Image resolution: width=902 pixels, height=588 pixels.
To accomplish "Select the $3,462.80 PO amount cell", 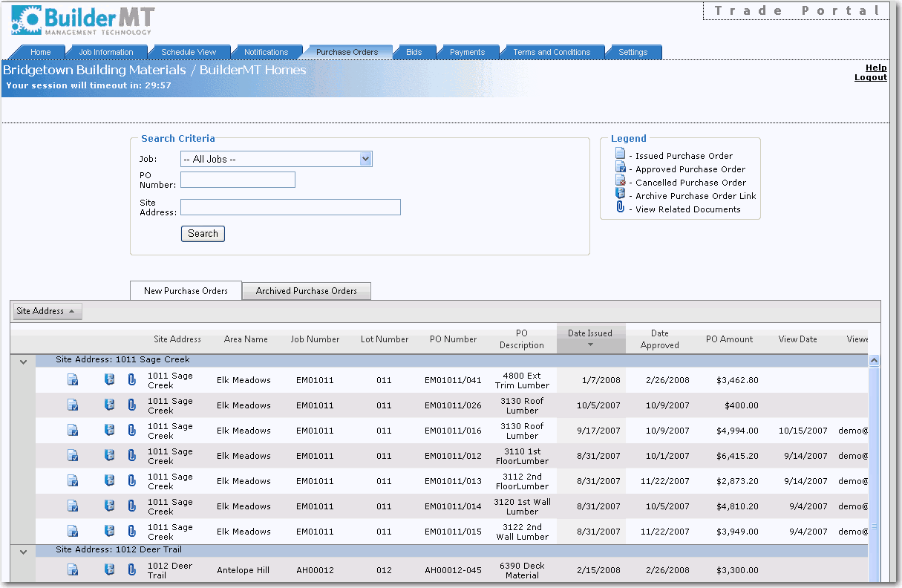I will coord(737,380).
